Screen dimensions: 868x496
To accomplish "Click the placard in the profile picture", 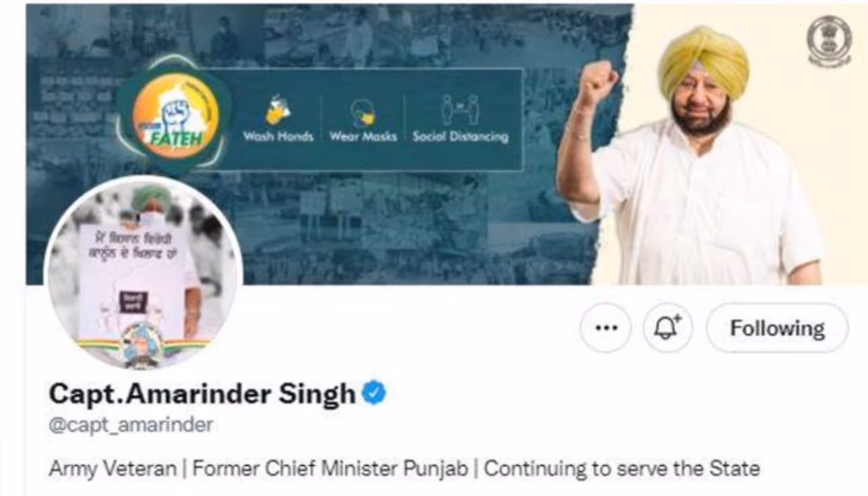I will coord(132,282).
